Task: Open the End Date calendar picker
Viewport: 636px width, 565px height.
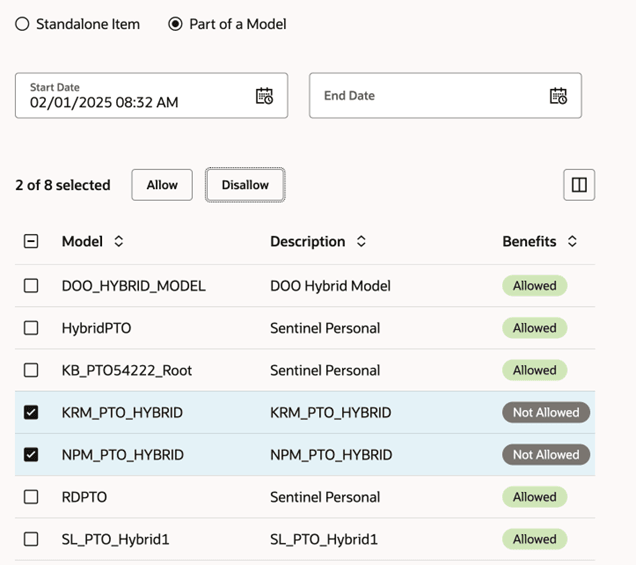Action: (x=558, y=96)
